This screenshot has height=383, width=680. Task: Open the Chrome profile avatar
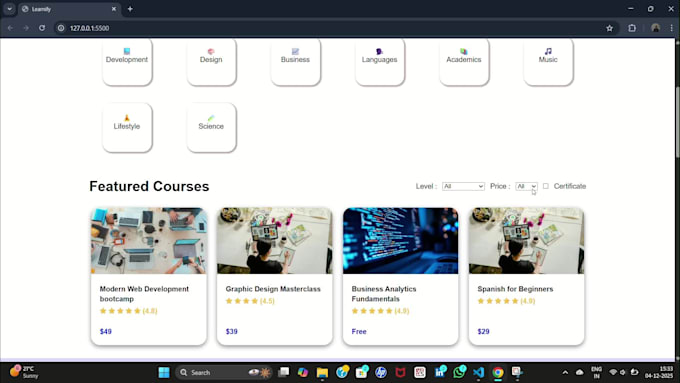pos(655,28)
